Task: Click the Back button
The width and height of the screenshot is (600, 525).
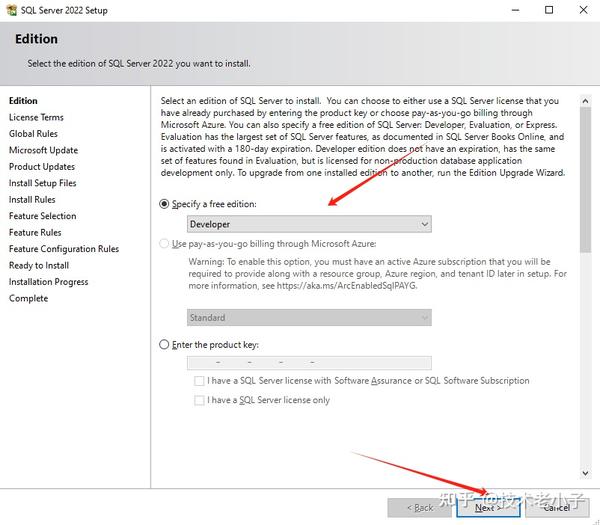Action: (420, 507)
